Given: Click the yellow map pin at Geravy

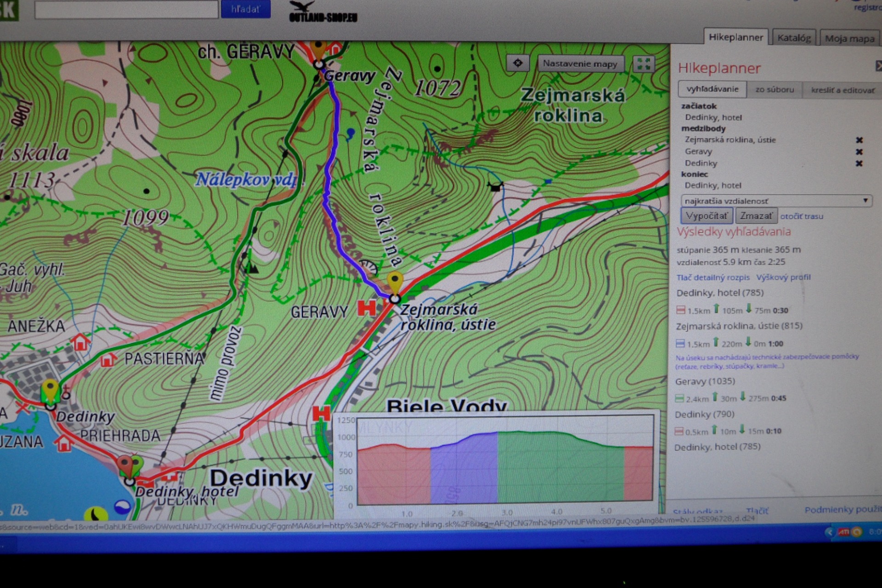Looking at the screenshot, I should [x=318, y=48].
